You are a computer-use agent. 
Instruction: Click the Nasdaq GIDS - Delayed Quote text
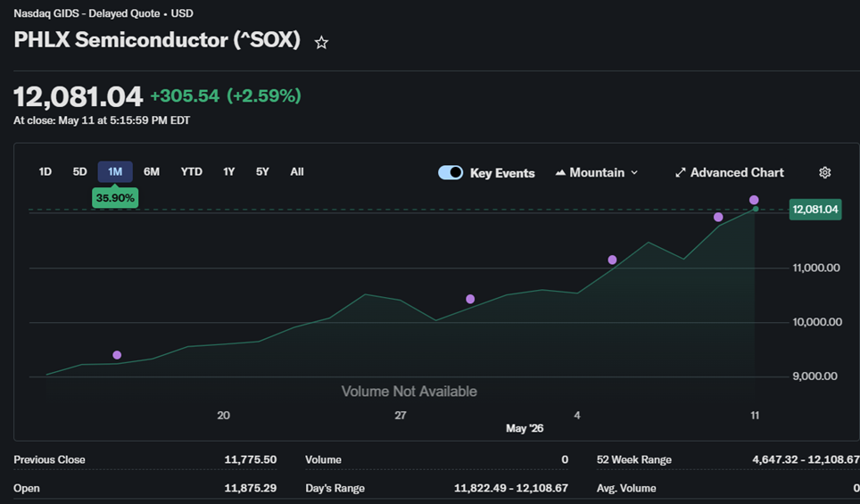[87, 13]
